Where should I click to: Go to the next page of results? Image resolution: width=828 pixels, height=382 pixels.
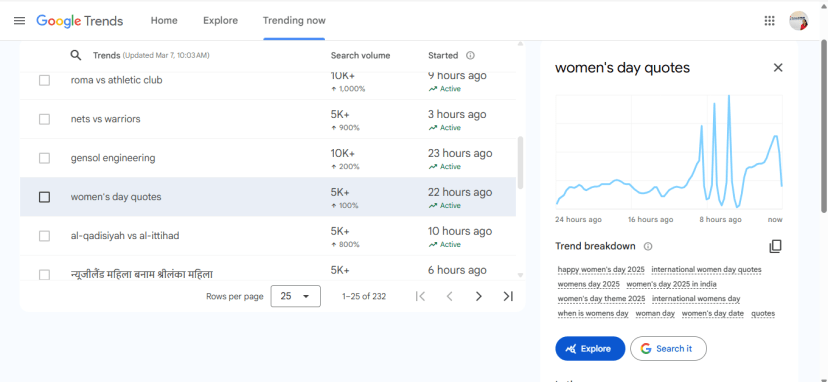(478, 296)
